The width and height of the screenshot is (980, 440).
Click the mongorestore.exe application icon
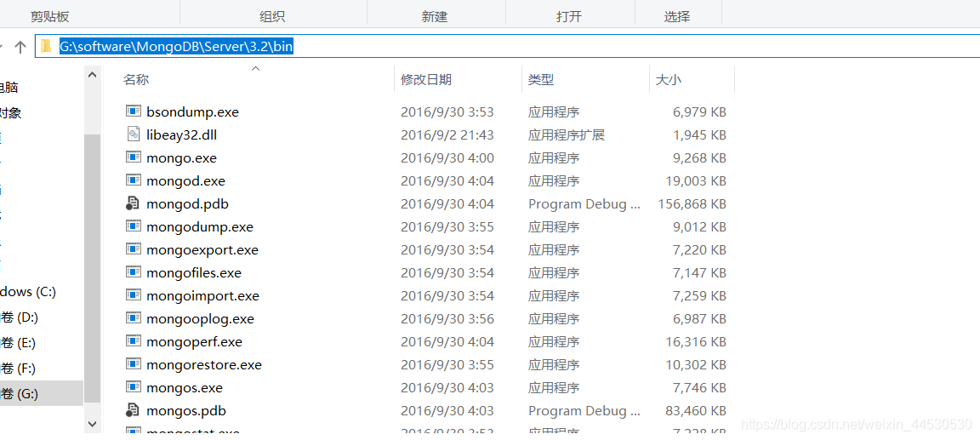point(133,363)
